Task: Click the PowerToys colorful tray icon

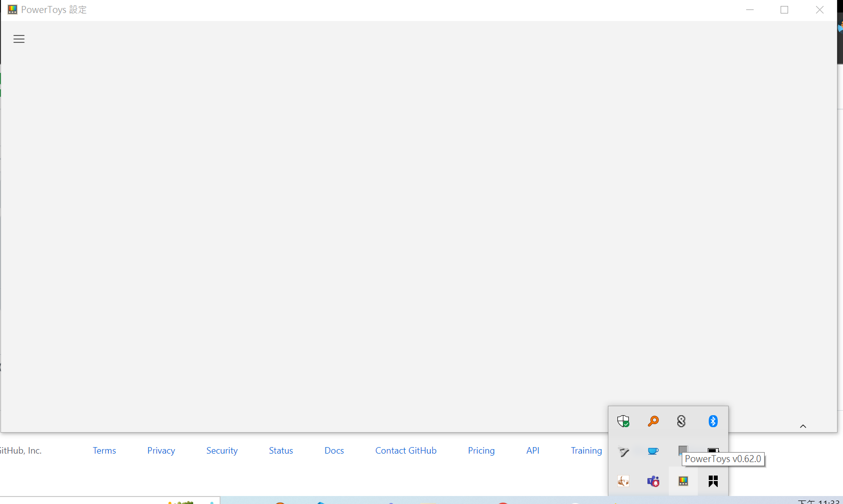Action: point(683,481)
